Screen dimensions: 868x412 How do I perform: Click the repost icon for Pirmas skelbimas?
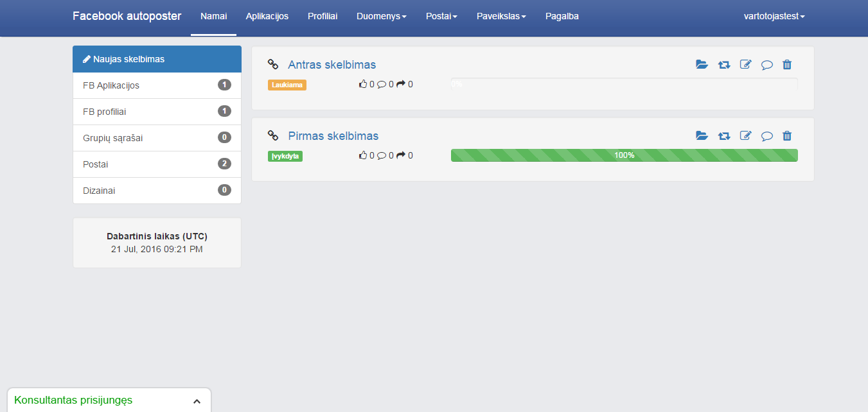[724, 136]
